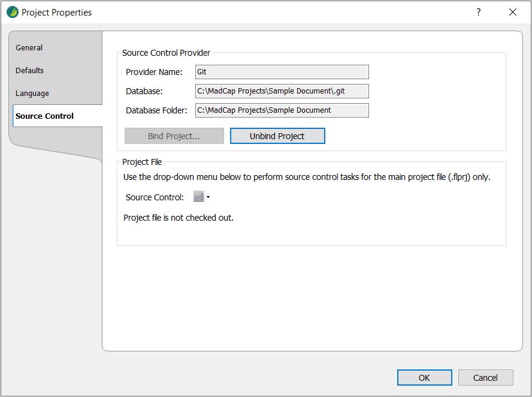532x397 pixels.
Task: Click the Project File group heading
Action: [x=142, y=162]
